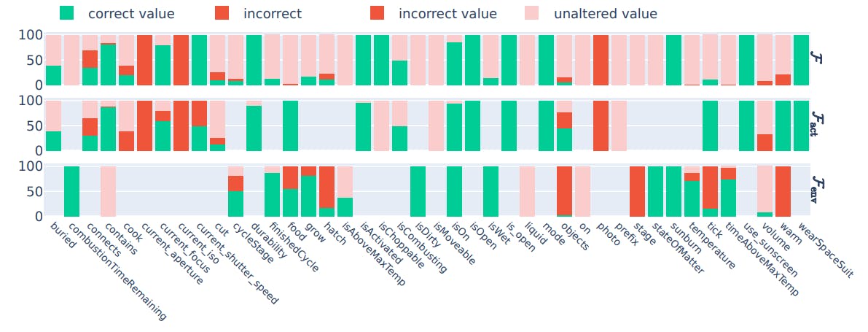
Task: Click the red stage bar in bottom chart
Action: click(x=637, y=191)
